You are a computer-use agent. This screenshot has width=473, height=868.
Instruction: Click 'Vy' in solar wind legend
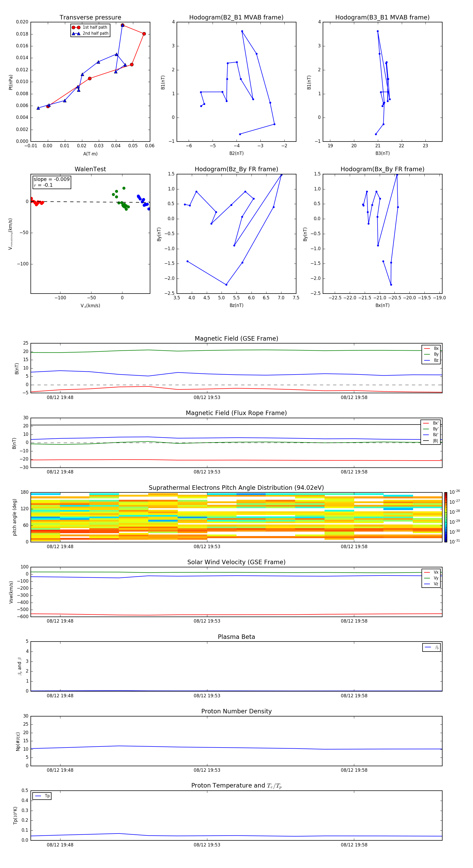[x=436, y=578]
